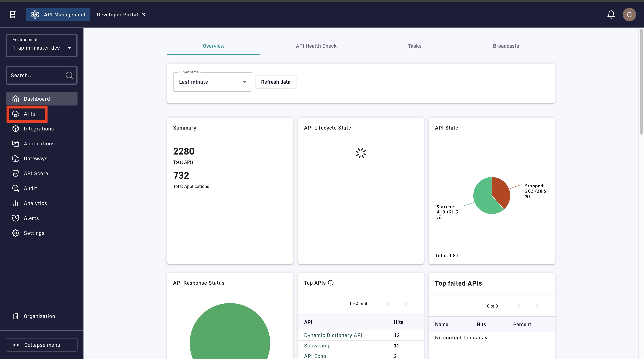Click the Top APIs info icon
The height and width of the screenshot is (359, 644).
click(x=331, y=283)
